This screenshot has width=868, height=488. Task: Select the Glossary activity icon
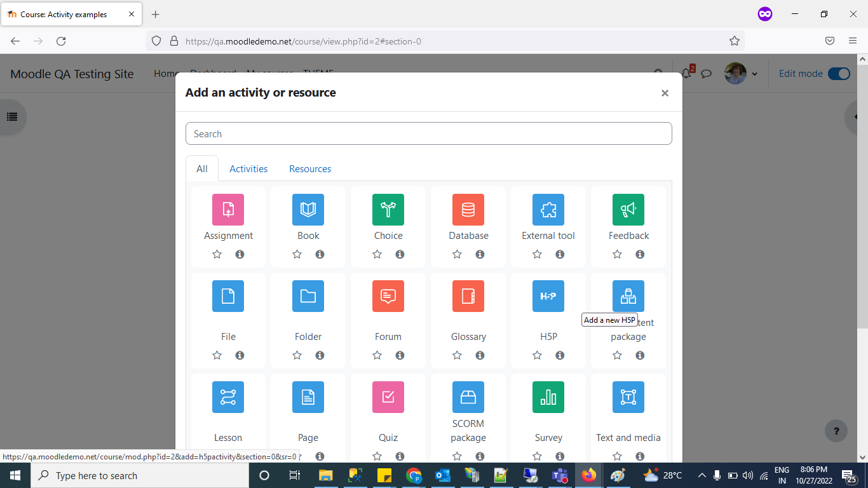(468, 296)
